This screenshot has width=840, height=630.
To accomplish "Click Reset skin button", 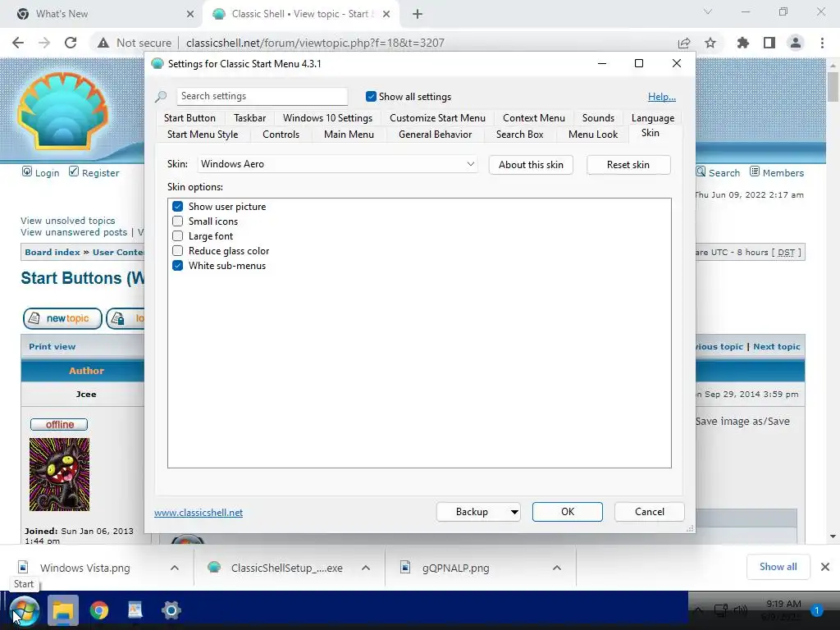I will (x=628, y=165).
